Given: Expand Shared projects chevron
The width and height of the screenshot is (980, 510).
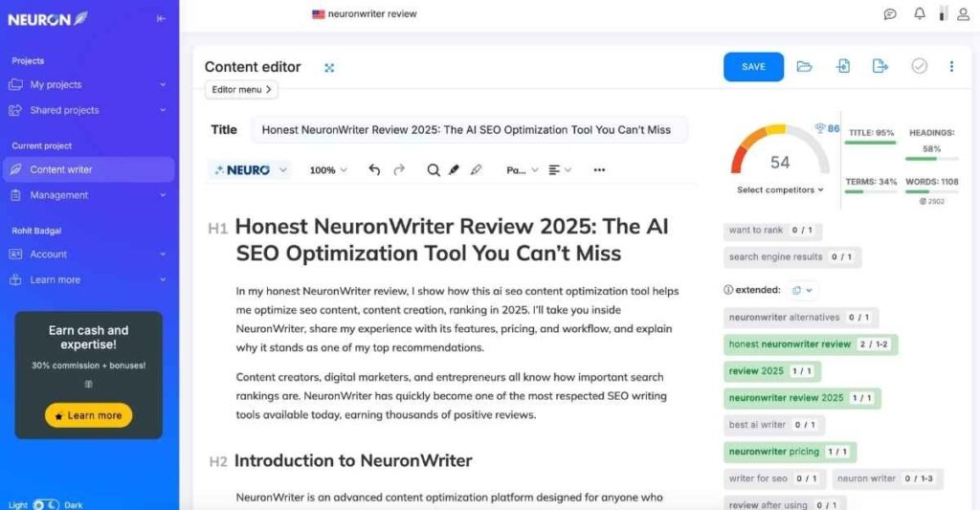Looking at the screenshot, I should [x=163, y=110].
